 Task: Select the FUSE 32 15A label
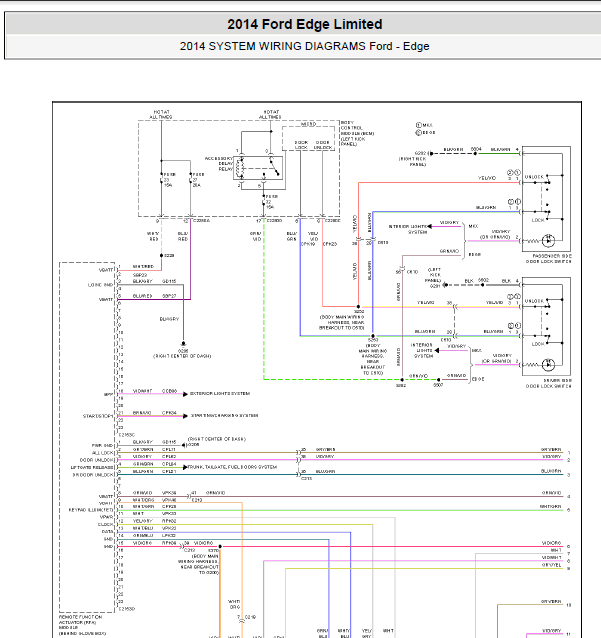pyautogui.click(x=272, y=201)
